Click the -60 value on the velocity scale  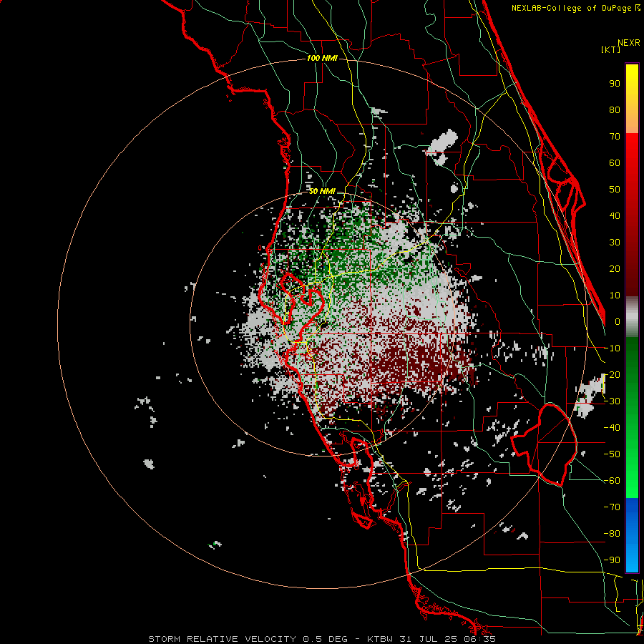tap(612, 481)
